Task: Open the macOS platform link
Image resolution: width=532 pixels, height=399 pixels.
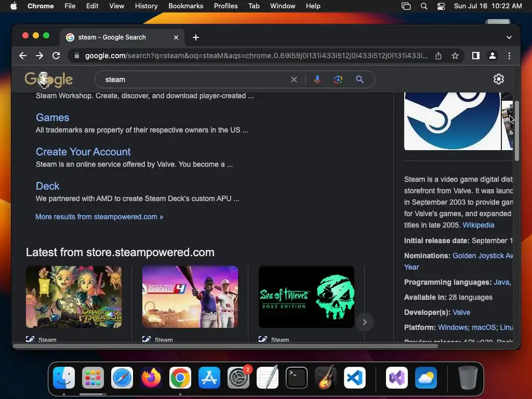Action: pyautogui.click(x=484, y=327)
